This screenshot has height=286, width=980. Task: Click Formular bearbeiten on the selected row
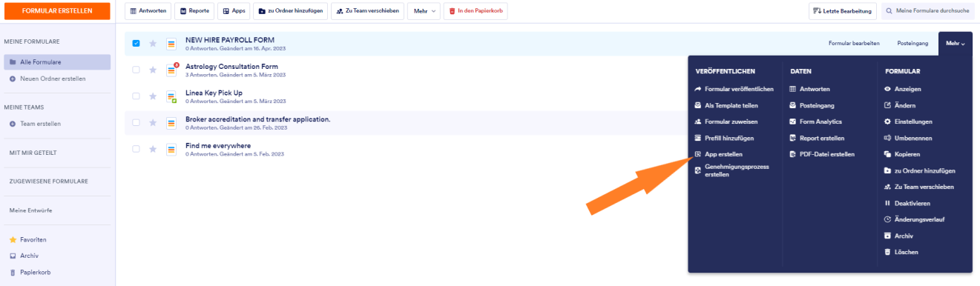pos(854,44)
